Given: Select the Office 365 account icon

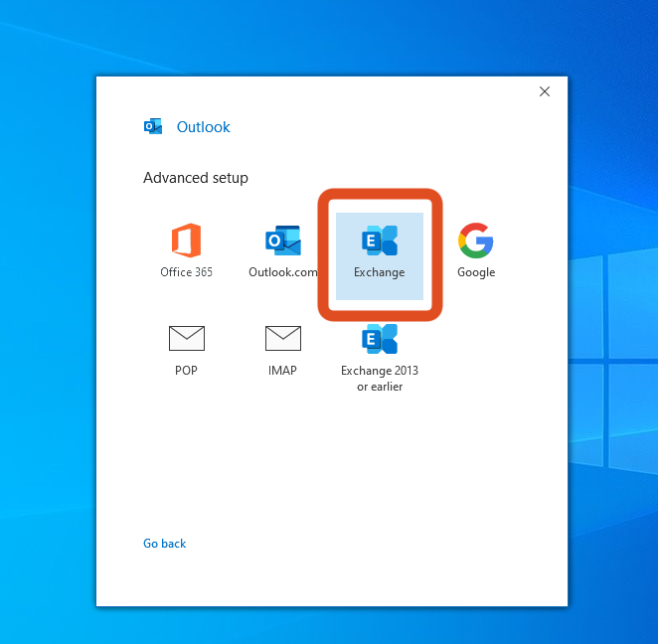Looking at the screenshot, I should pyautogui.click(x=186, y=241).
